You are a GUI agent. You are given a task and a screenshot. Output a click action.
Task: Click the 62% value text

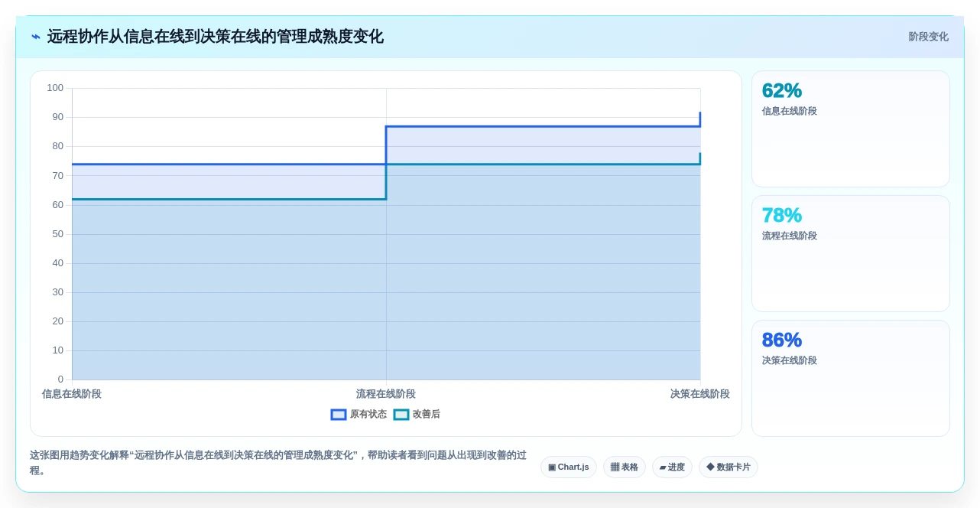point(782,90)
